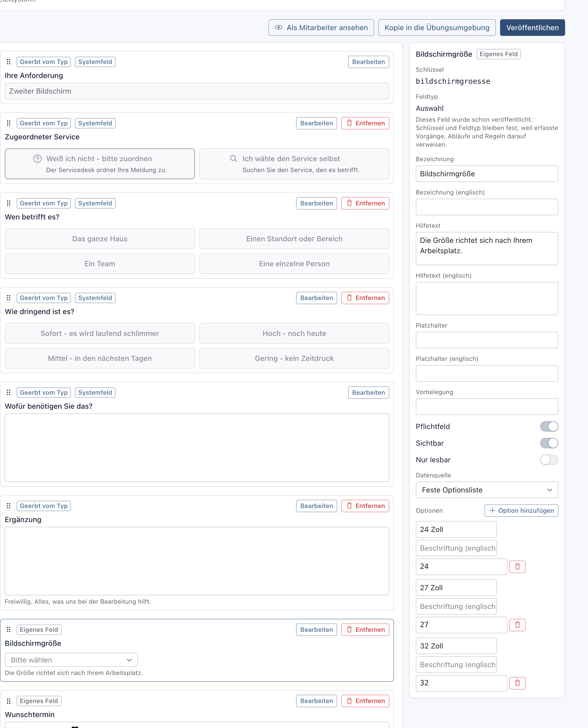The height and width of the screenshot is (728, 588).
Task: Choose Eine einzelne Person option
Action: [x=294, y=264]
